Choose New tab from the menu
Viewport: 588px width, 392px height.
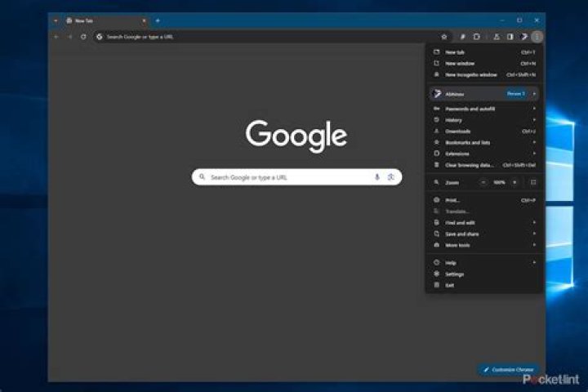pos(484,52)
